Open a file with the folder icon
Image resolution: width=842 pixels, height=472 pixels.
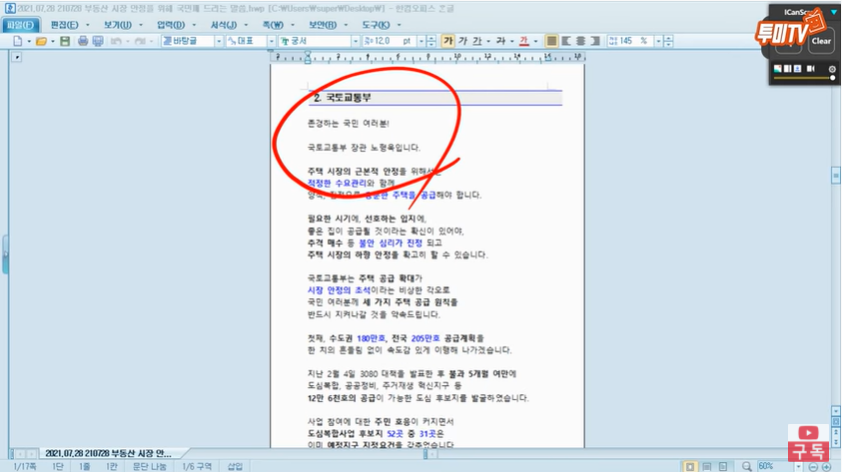pyautogui.click(x=41, y=41)
